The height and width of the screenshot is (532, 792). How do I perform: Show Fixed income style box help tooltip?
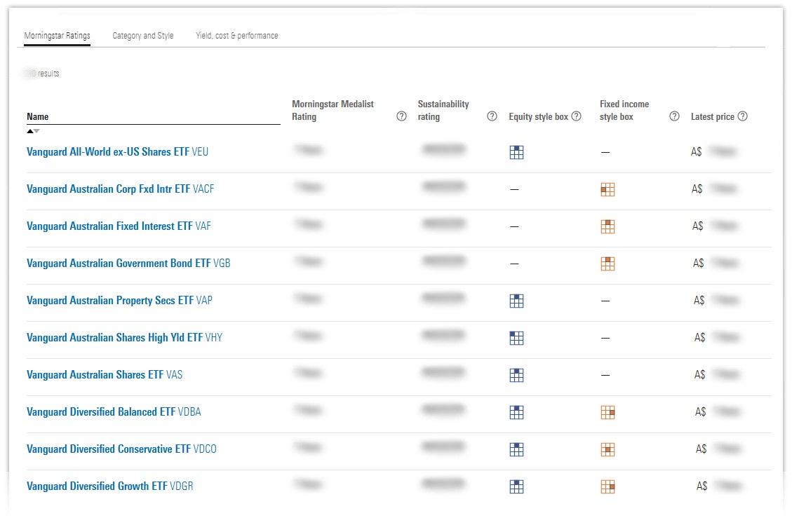pyautogui.click(x=674, y=116)
